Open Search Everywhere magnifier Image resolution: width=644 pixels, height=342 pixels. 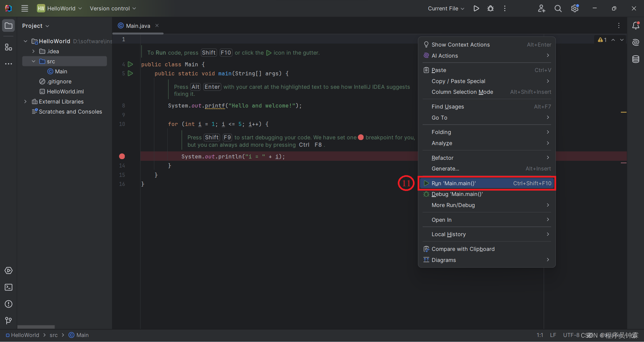pyautogui.click(x=558, y=8)
